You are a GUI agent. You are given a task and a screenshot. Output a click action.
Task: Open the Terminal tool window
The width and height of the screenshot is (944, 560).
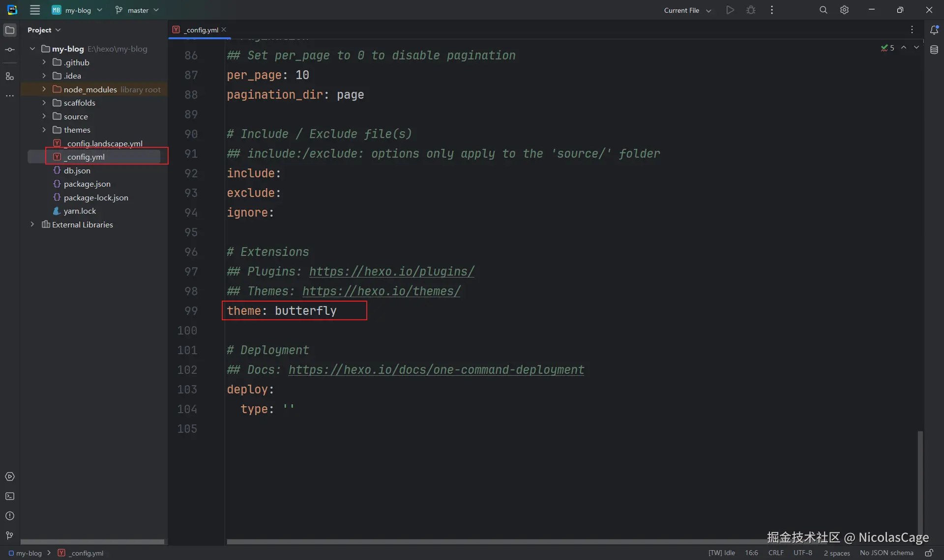[x=10, y=496]
